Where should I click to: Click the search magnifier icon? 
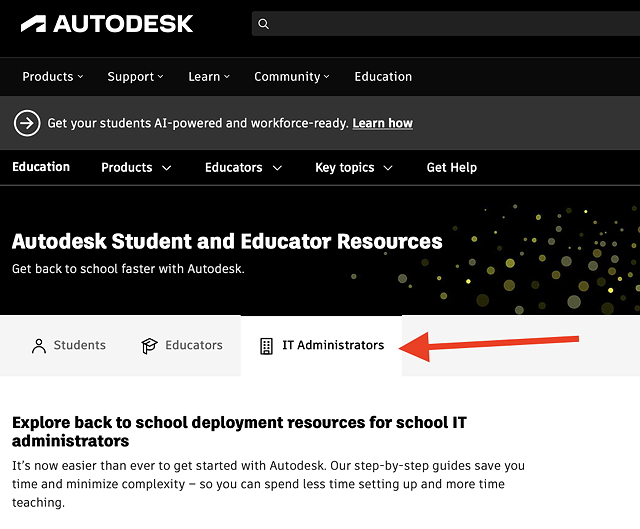[263, 24]
